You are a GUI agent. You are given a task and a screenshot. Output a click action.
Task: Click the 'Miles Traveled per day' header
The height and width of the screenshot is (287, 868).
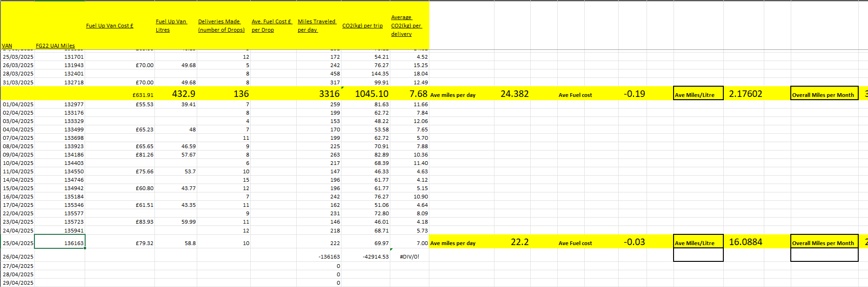tap(316, 26)
